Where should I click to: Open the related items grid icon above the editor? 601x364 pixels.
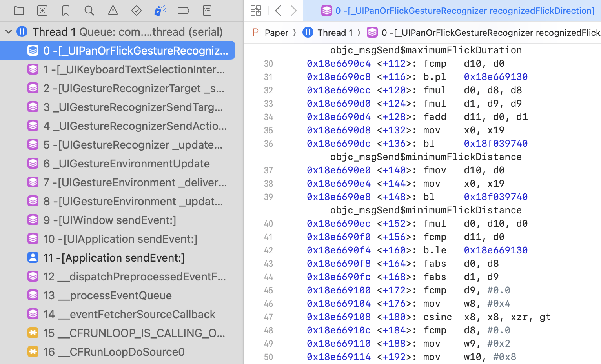(x=255, y=11)
